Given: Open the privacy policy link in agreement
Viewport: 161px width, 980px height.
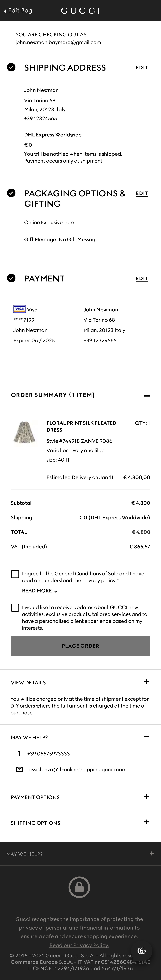Looking at the screenshot, I should pyautogui.click(x=99, y=581).
